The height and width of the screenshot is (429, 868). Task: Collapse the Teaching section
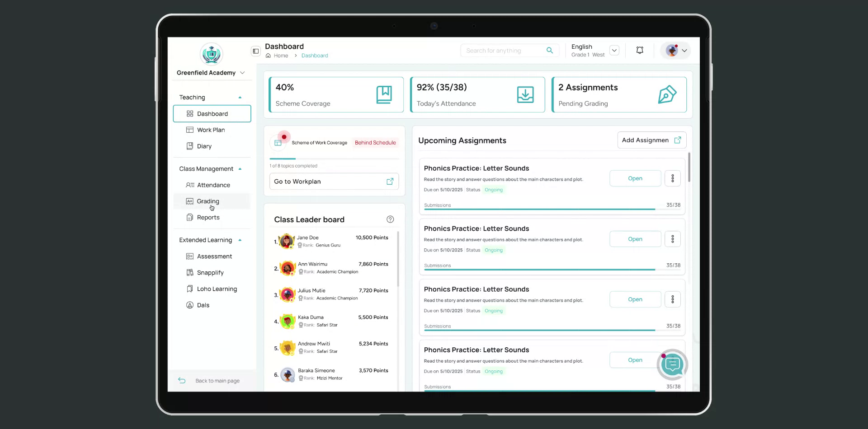point(240,97)
